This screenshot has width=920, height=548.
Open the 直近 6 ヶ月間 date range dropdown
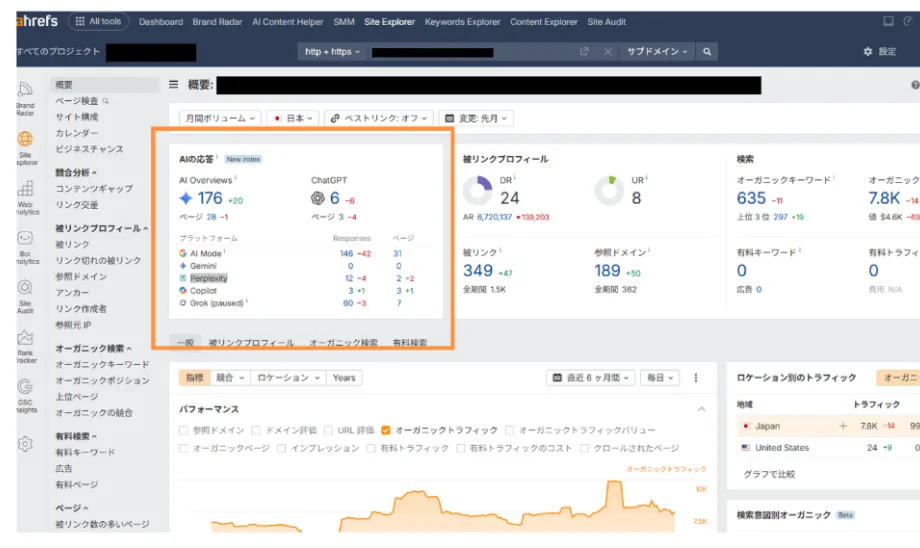[591, 378]
